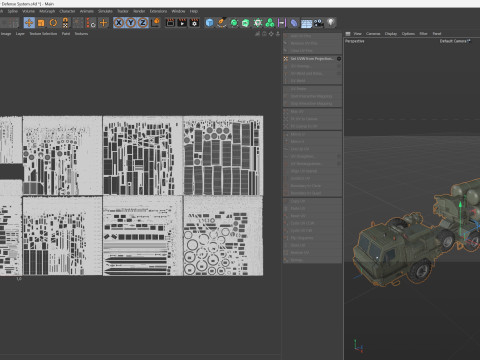Screen dimensions: 480x360
Task: Open Image menu in UV editor
Action: (6, 34)
